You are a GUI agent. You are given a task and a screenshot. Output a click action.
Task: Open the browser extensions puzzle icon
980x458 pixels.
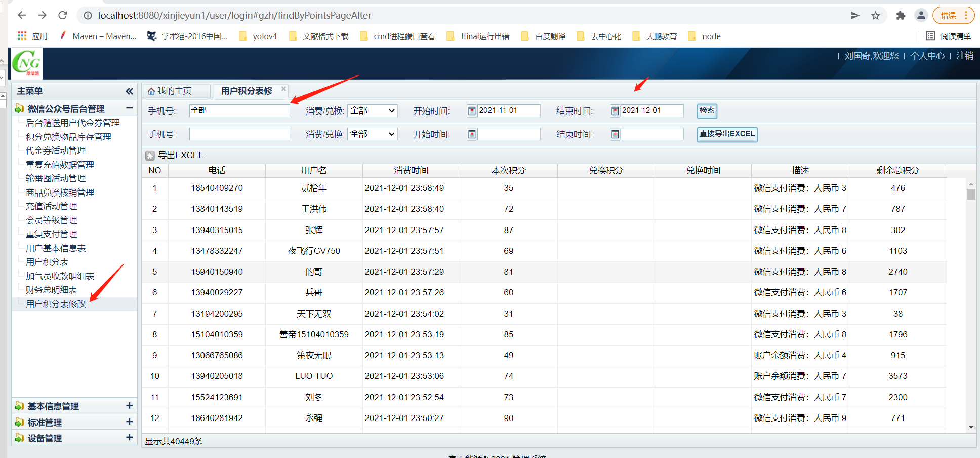[x=900, y=16]
